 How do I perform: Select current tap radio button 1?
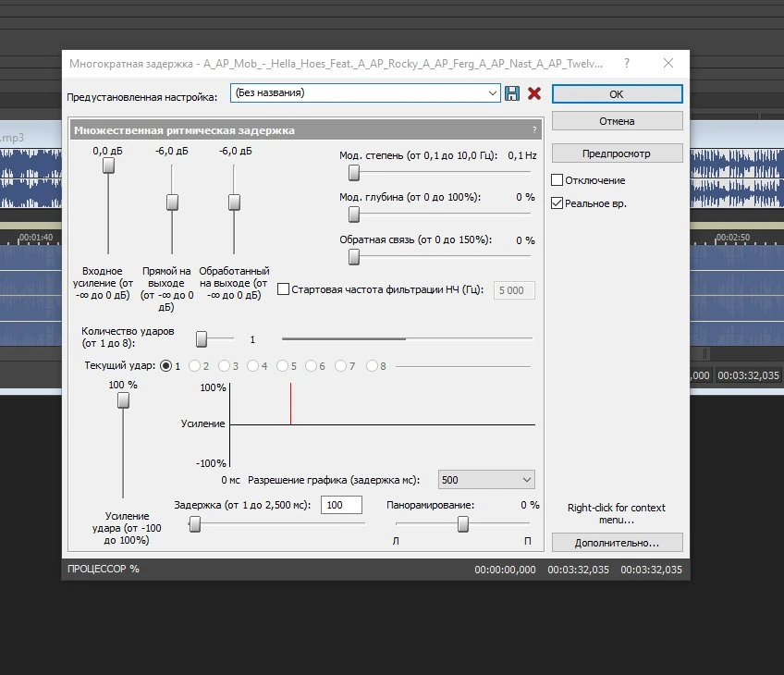point(165,366)
